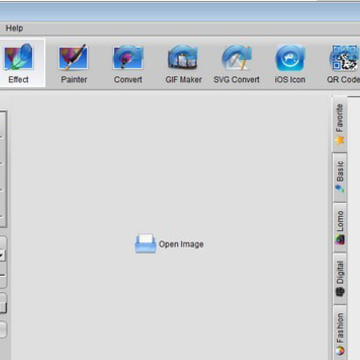Screen dimensions: 360x360
Task: Open the iOS Icon tool
Action: click(x=290, y=63)
